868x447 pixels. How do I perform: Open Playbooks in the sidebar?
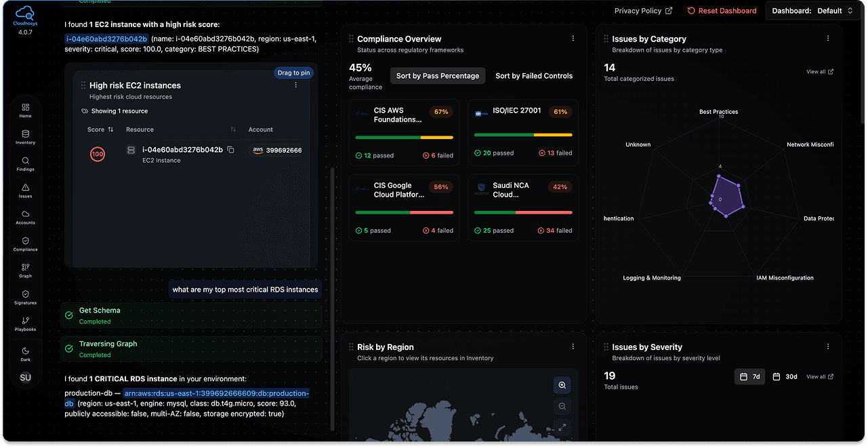(x=25, y=324)
